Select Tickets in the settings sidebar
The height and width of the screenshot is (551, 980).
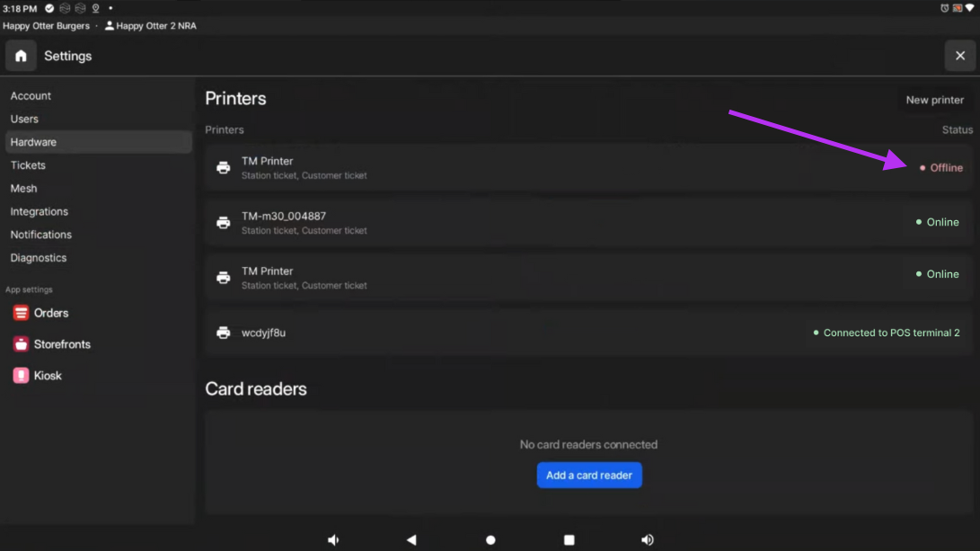pos(28,165)
